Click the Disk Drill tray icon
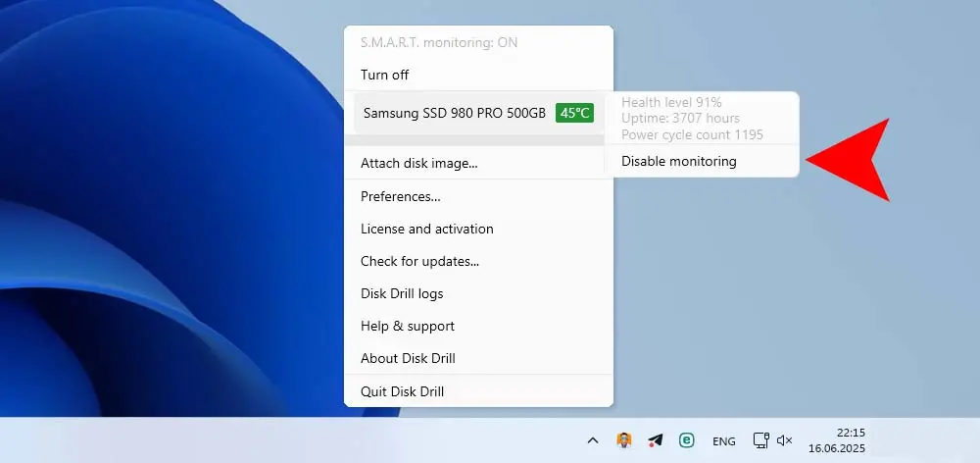The width and height of the screenshot is (980, 463). click(x=623, y=440)
